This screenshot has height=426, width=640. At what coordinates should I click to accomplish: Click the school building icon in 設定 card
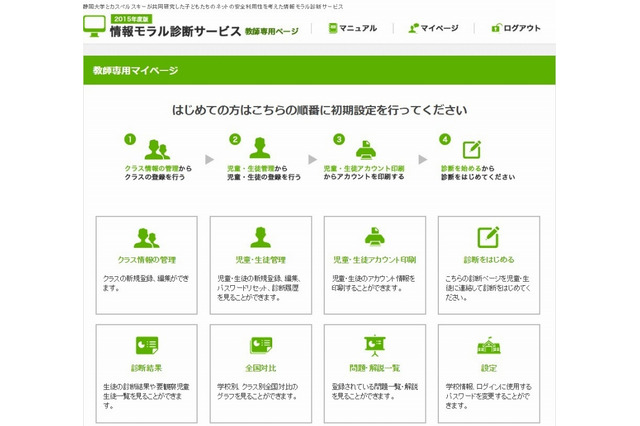click(488, 346)
